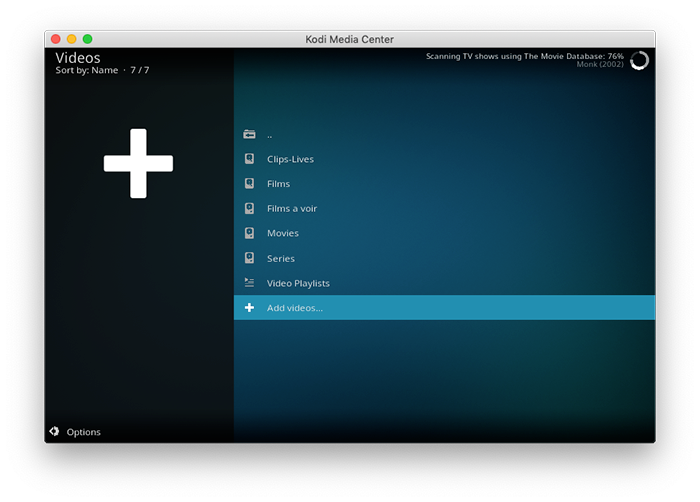Open the Options side menu label

pyautogui.click(x=84, y=432)
